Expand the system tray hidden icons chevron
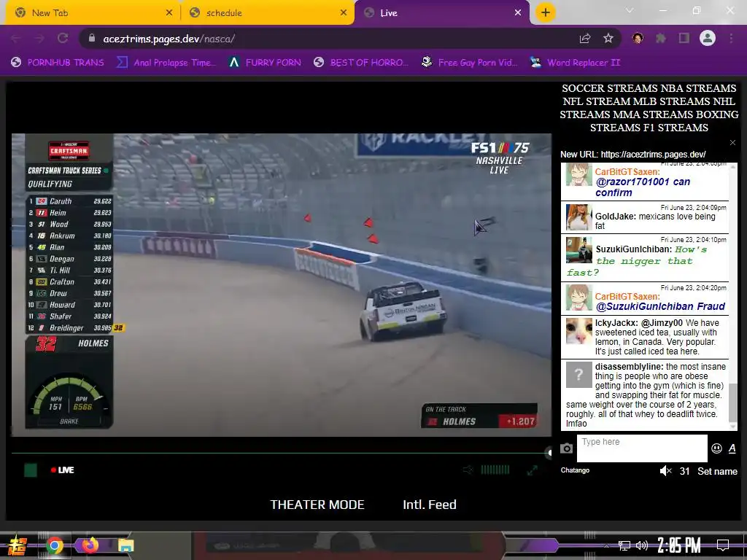Image resolution: width=747 pixels, height=560 pixels. tap(606, 545)
